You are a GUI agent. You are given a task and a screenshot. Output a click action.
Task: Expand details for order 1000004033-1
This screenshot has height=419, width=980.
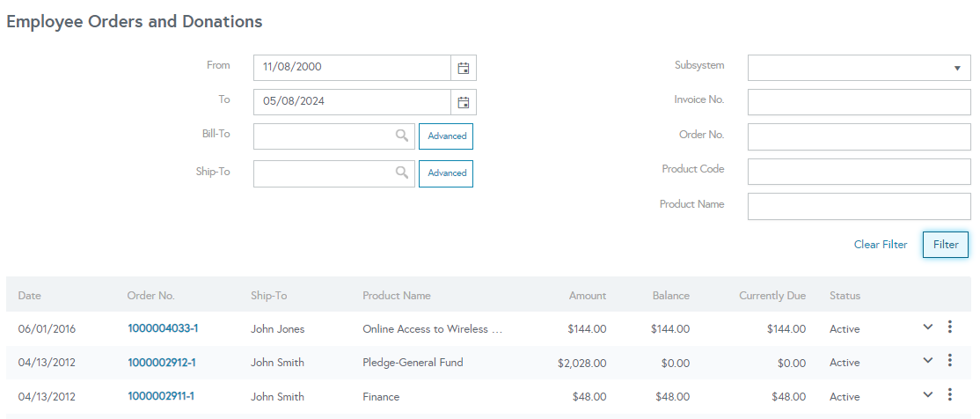[927, 327]
